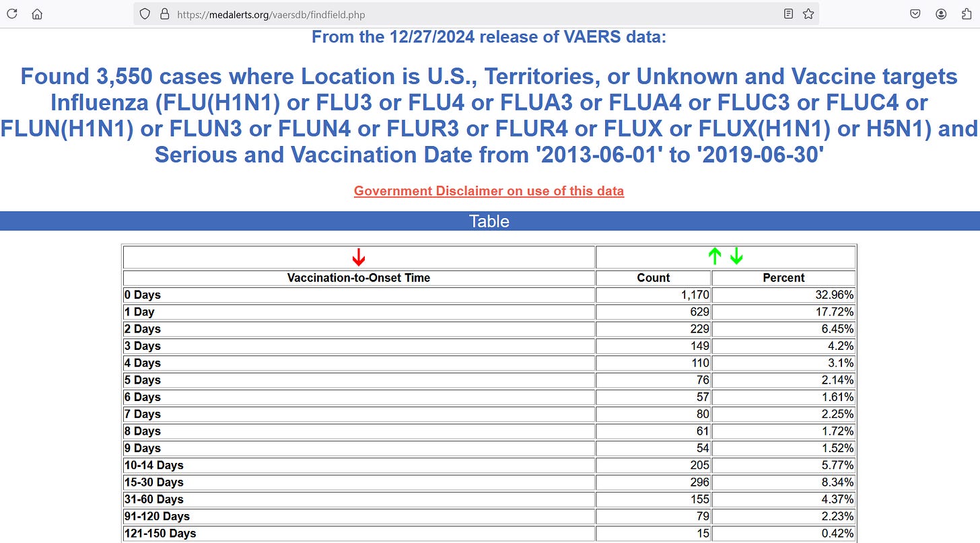Open the extensions puzzle icon
This screenshot has width=980, height=543.
coord(967,14)
